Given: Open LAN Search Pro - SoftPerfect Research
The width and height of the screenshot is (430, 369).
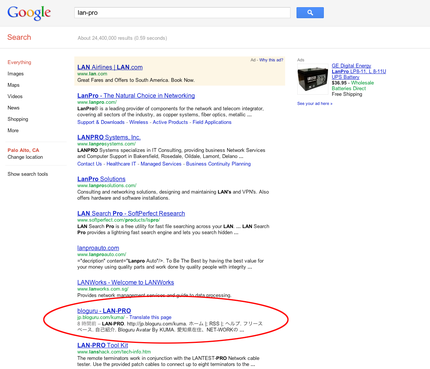Looking at the screenshot, I should coord(131,213).
